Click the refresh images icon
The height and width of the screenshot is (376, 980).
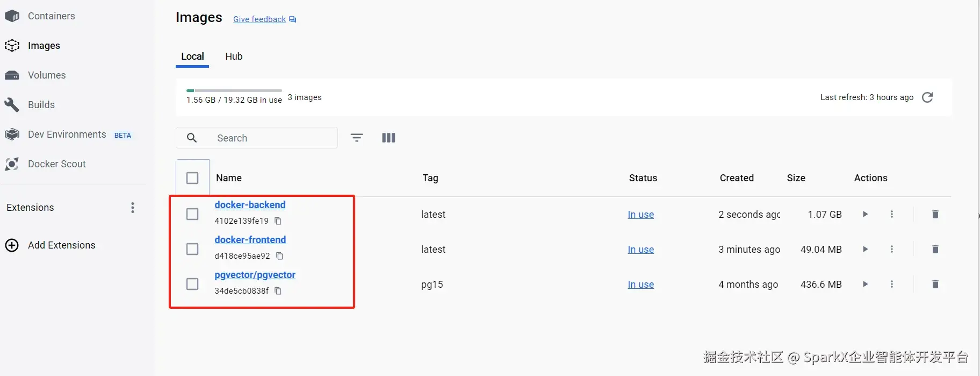click(x=927, y=97)
